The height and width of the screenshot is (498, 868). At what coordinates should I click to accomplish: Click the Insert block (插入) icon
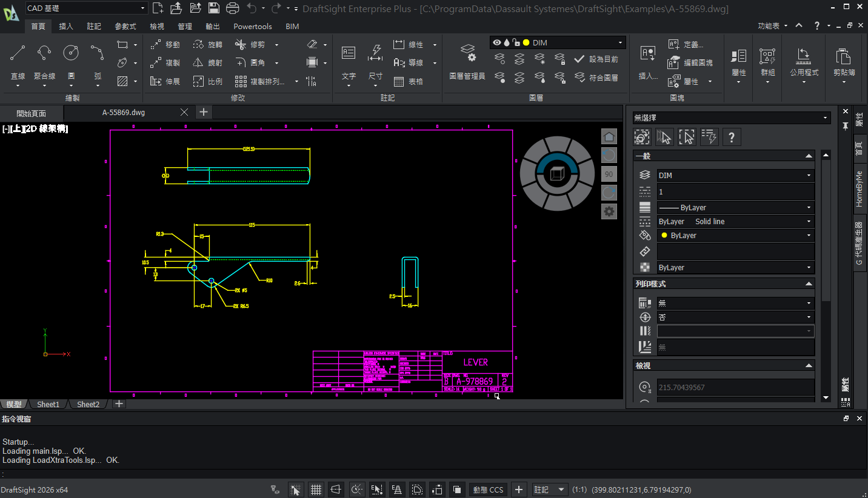pos(648,53)
